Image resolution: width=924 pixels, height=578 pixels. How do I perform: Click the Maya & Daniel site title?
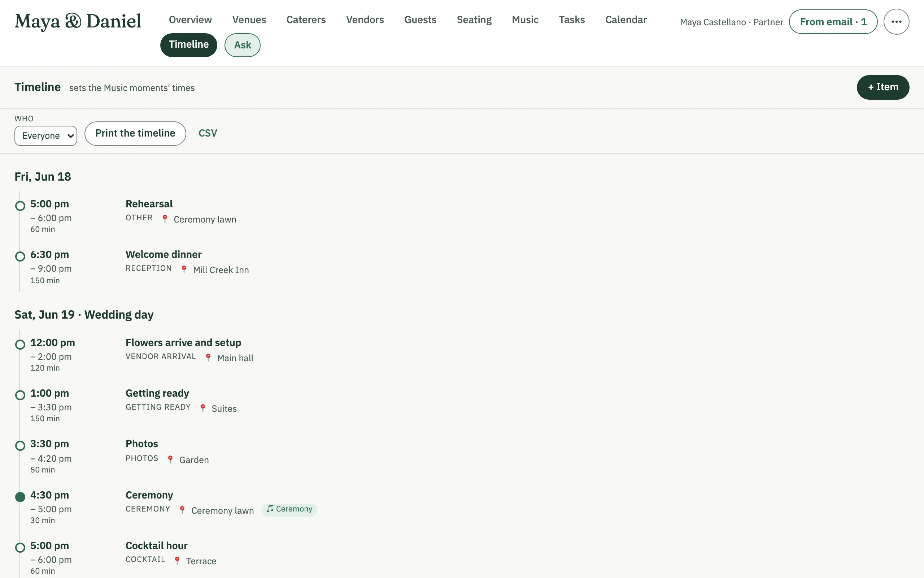point(78,21)
